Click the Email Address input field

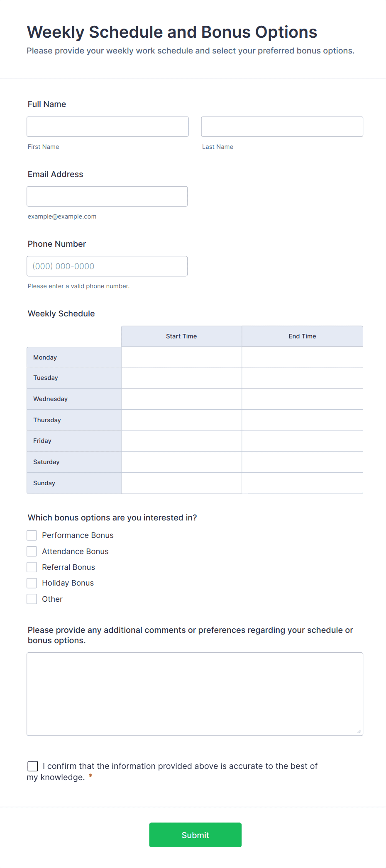(107, 196)
